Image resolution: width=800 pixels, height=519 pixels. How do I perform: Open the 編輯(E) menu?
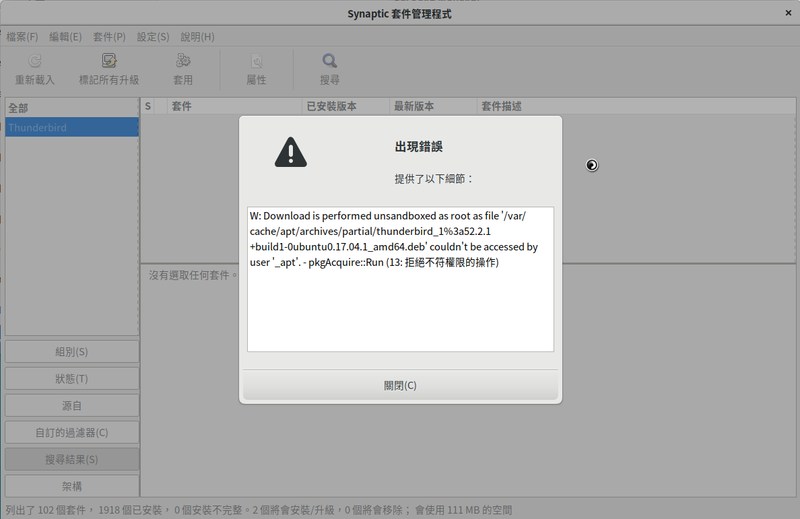[65, 37]
